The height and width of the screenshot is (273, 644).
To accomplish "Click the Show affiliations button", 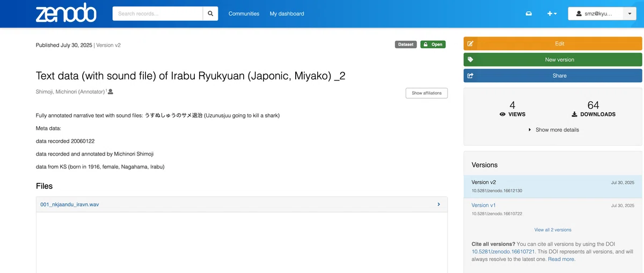I will [x=427, y=93].
